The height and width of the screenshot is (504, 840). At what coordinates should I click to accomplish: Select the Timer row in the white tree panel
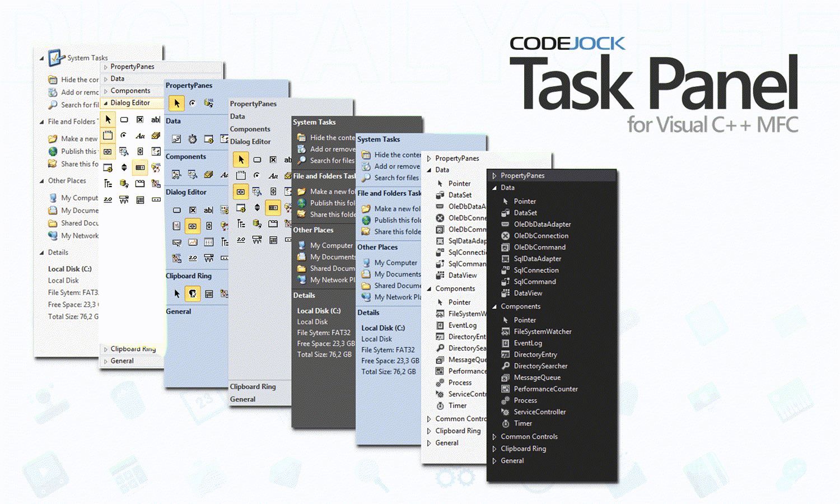click(451, 406)
